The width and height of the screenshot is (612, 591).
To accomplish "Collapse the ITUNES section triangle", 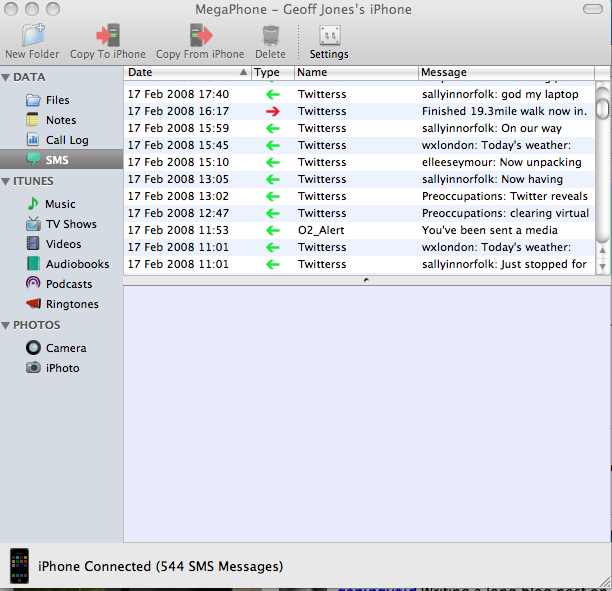I will (x=5, y=182).
